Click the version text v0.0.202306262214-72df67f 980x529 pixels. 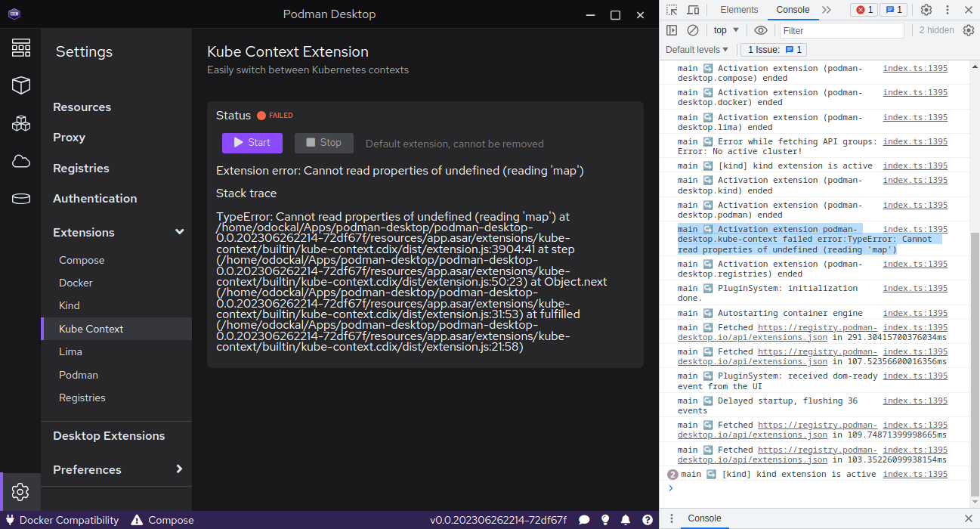click(x=499, y=520)
